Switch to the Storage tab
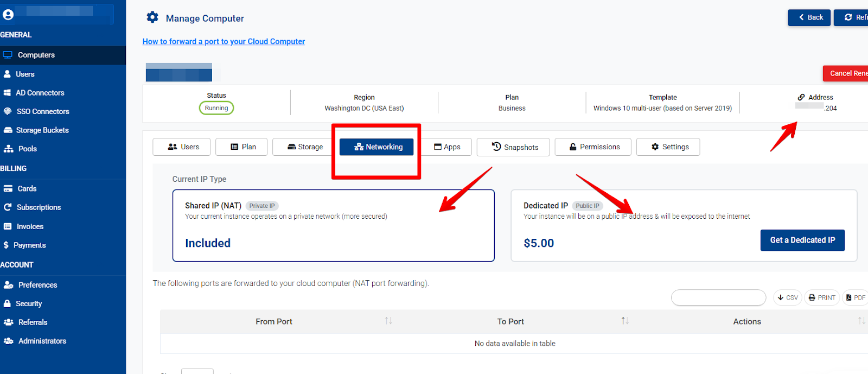The image size is (868, 374). click(x=305, y=147)
